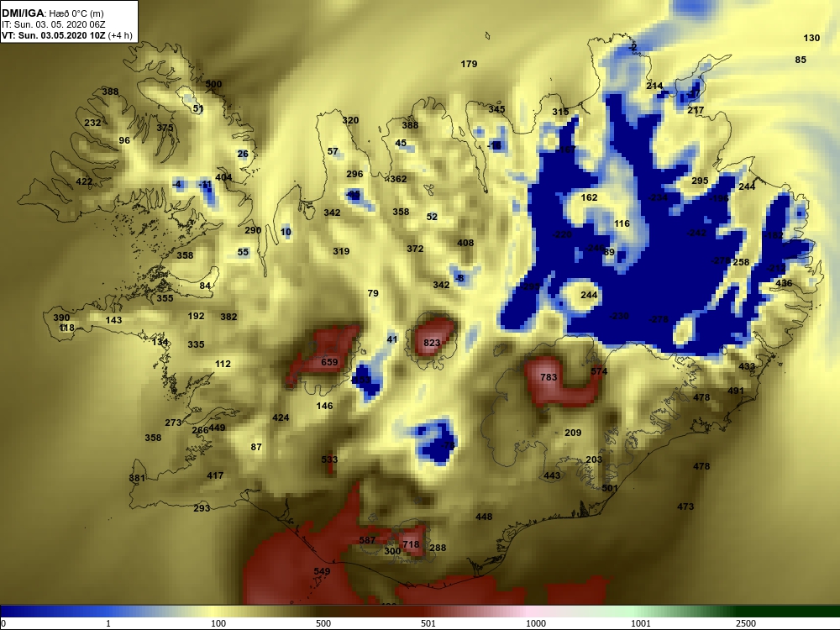840x630 pixels.
Task: Click the legend label 1000 on the color scale
Action: (x=536, y=623)
